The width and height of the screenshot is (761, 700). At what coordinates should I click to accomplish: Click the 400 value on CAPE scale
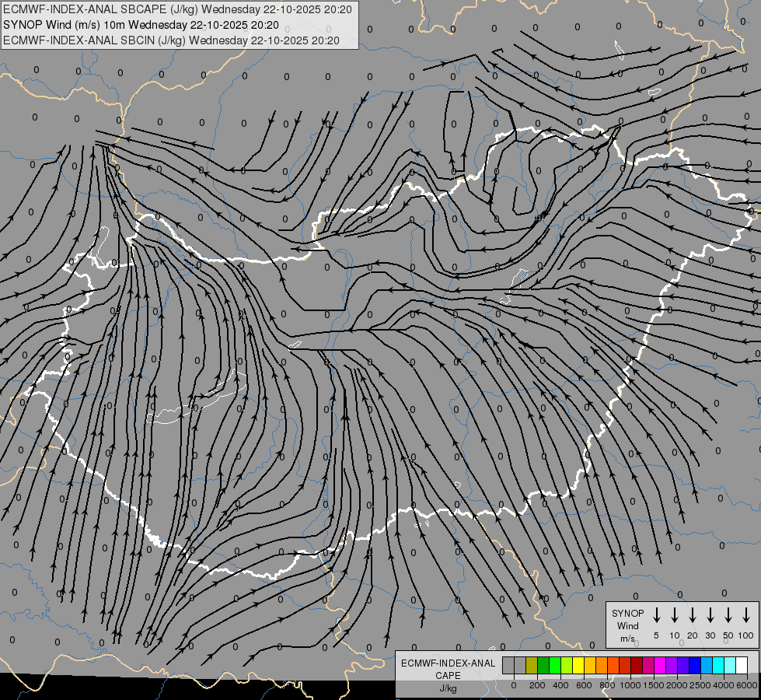coord(560,685)
